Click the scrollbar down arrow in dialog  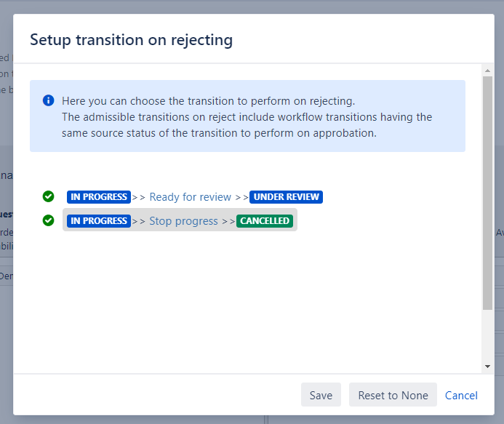488,367
